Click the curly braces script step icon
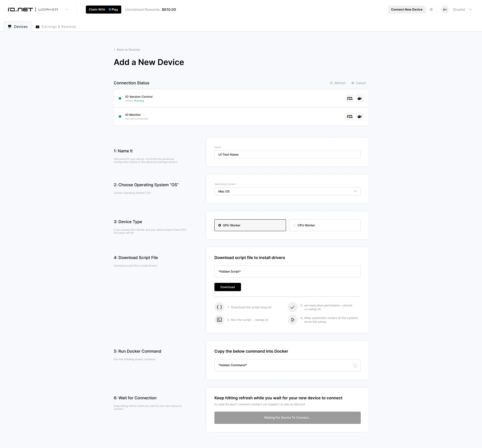 click(219, 307)
